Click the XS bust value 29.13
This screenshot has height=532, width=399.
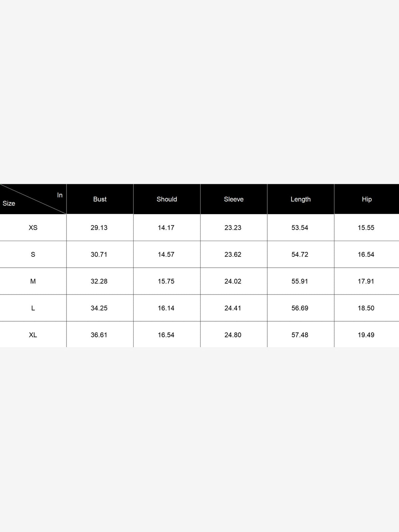99,228
